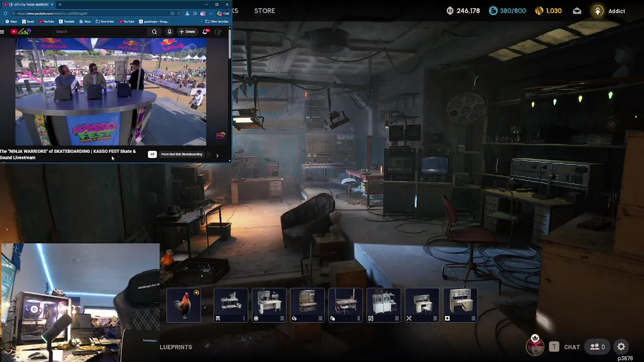Click the browser profile avatar
The height and width of the screenshot is (362, 644).
[203, 14]
